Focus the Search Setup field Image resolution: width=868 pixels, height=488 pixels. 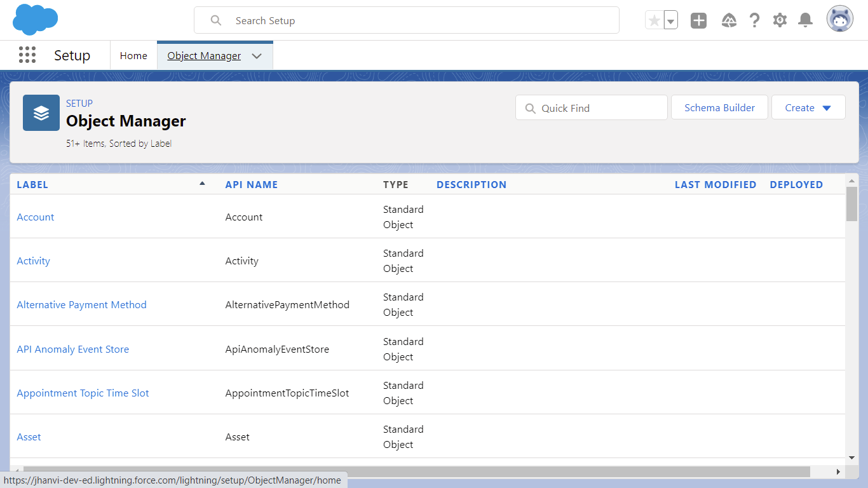pos(407,20)
